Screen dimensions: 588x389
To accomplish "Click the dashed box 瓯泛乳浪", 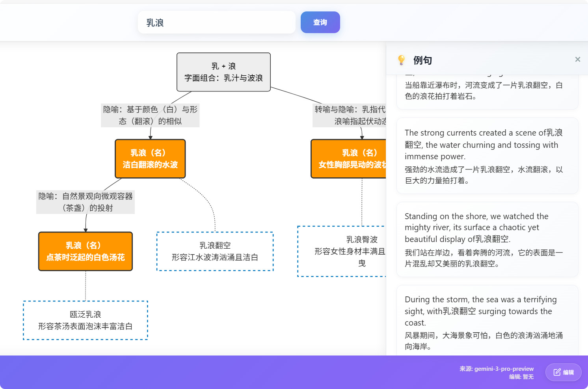I will (86, 320).
